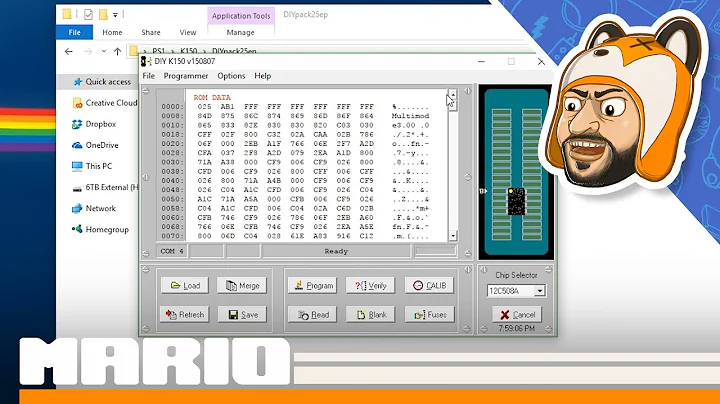Image resolution: width=720 pixels, height=404 pixels.
Task: Switch to Share tab in Explorer window
Action: pos(151,32)
